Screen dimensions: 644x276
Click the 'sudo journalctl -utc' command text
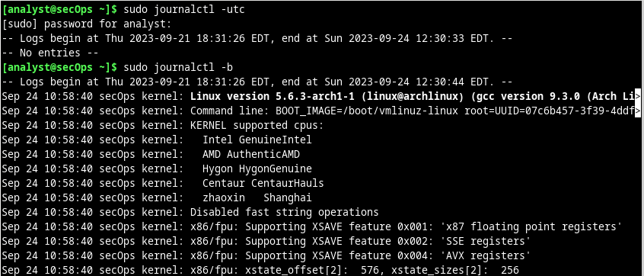(184, 9)
